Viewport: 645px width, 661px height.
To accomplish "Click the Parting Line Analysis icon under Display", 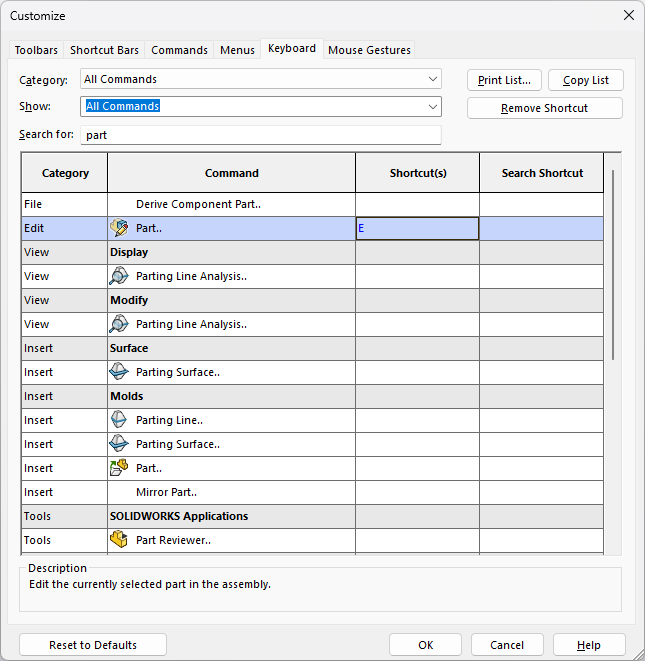I will click(119, 276).
